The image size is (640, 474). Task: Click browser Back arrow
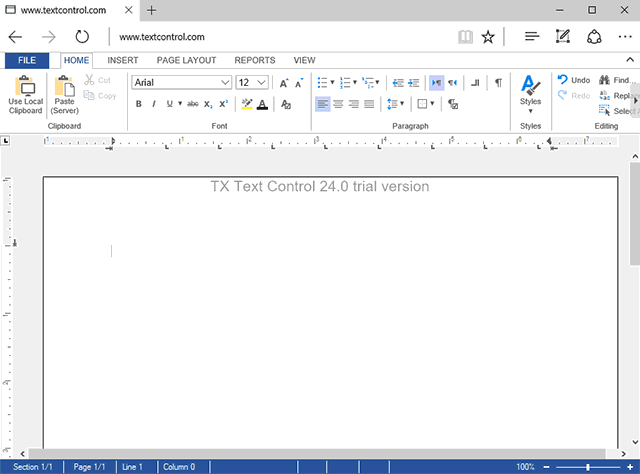click(x=15, y=37)
